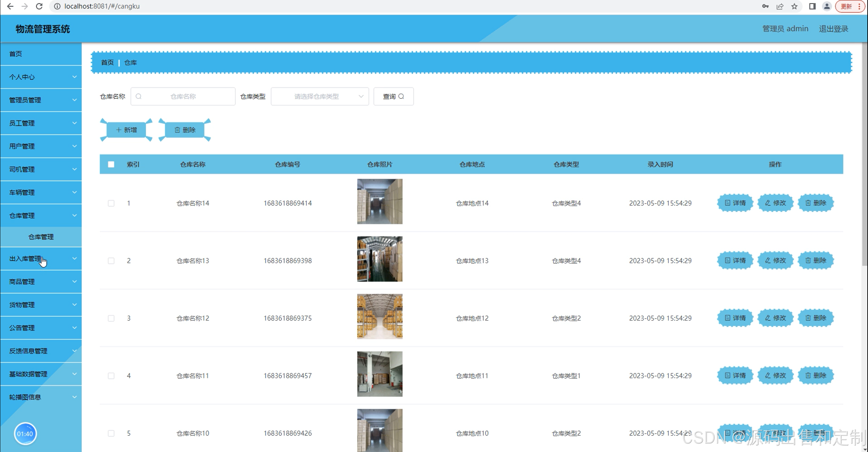Open the 请选择仓库类型 dropdown

[x=319, y=96]
